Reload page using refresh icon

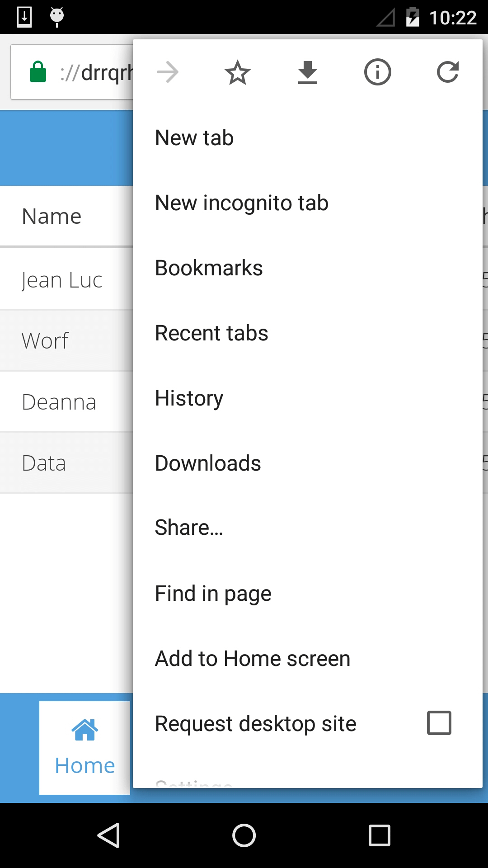[448, 72]
